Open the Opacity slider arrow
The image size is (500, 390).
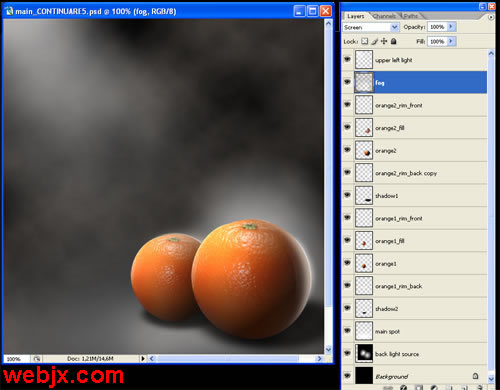pos(451,26)
